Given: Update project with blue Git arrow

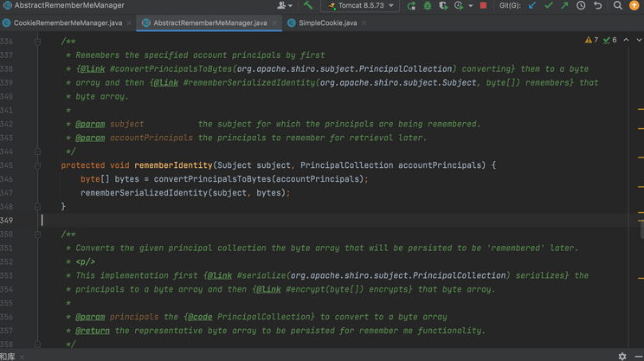Looking at the screenshot, I should [532, 5].
